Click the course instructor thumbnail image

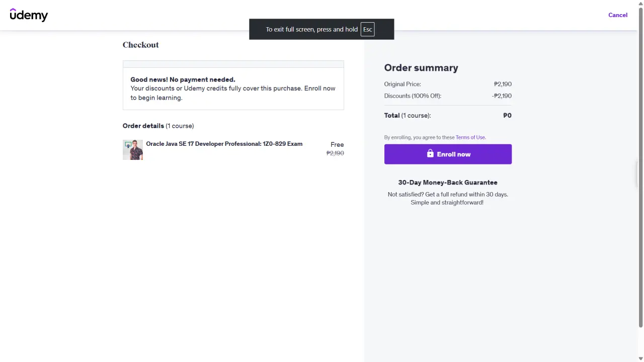(x=133, y=150)
